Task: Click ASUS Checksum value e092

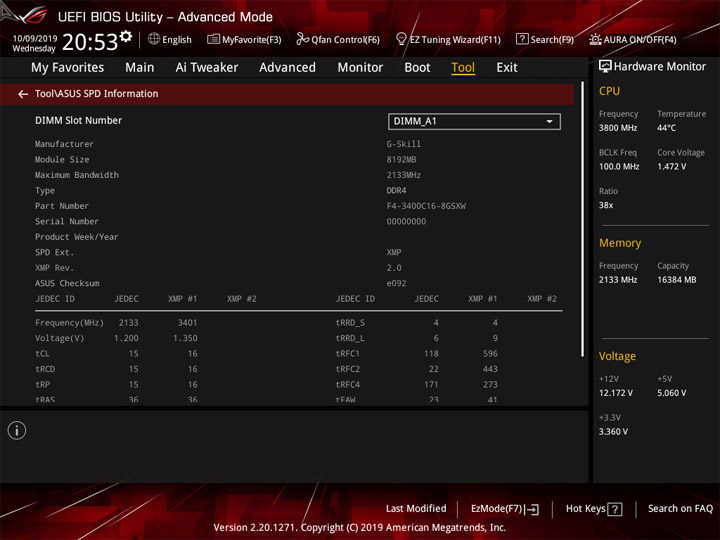Action: coord(396,283)
